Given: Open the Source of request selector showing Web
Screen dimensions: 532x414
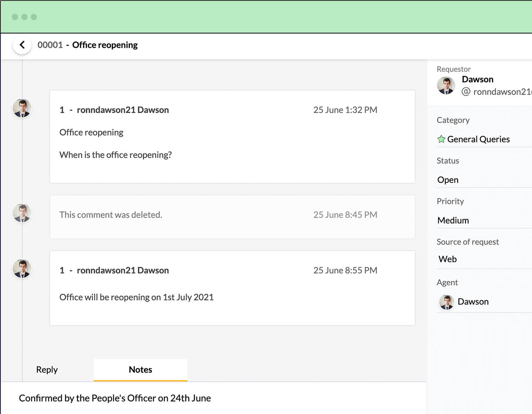Looking at the screenshot, I should click(x=447, y=259).
